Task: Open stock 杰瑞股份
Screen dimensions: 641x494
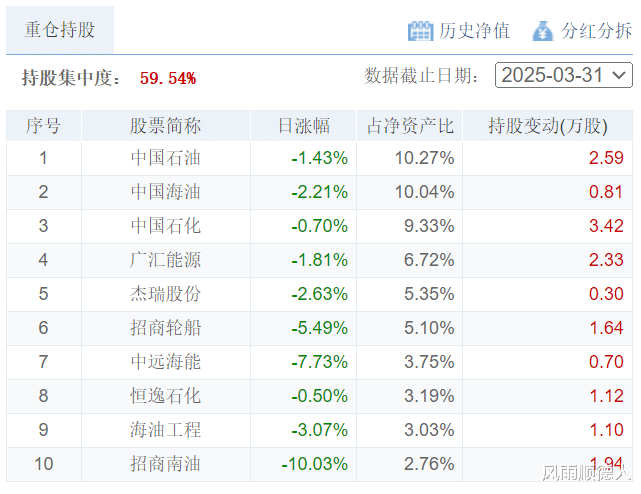Action: pos(166,294)
